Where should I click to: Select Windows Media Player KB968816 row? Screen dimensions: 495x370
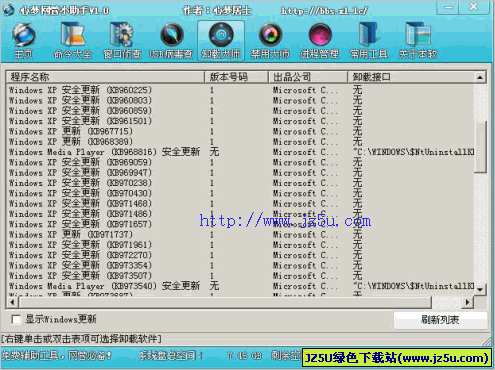(x=240, y=152)
